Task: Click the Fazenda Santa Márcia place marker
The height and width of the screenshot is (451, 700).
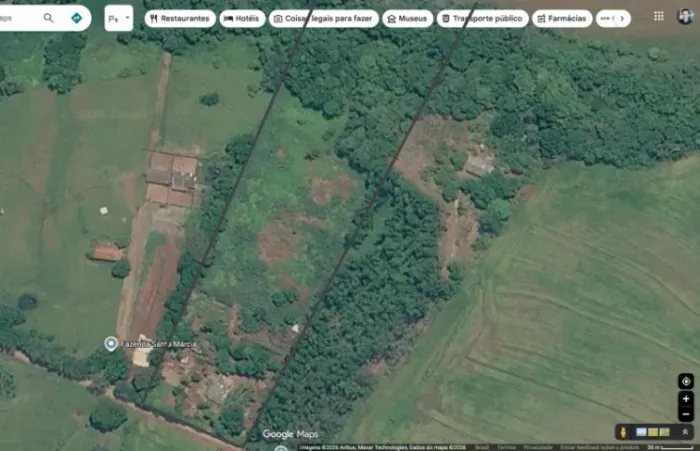Action: click(111, 343)
